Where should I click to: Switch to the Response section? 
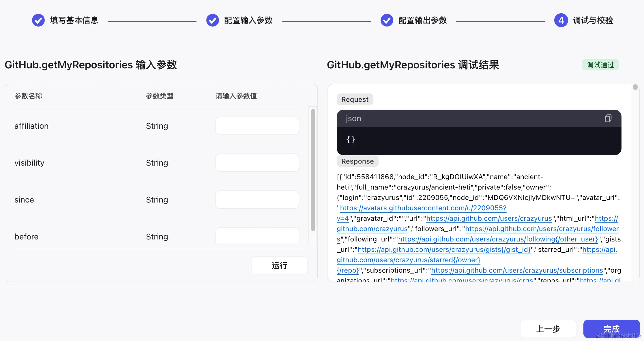click(x=357, y=161)
